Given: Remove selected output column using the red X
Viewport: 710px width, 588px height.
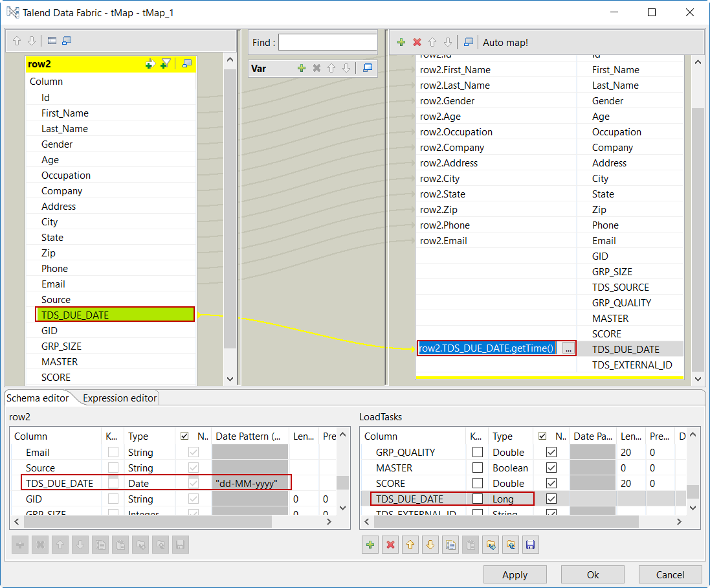Looking at the screenshot, I should click(417, 42).
